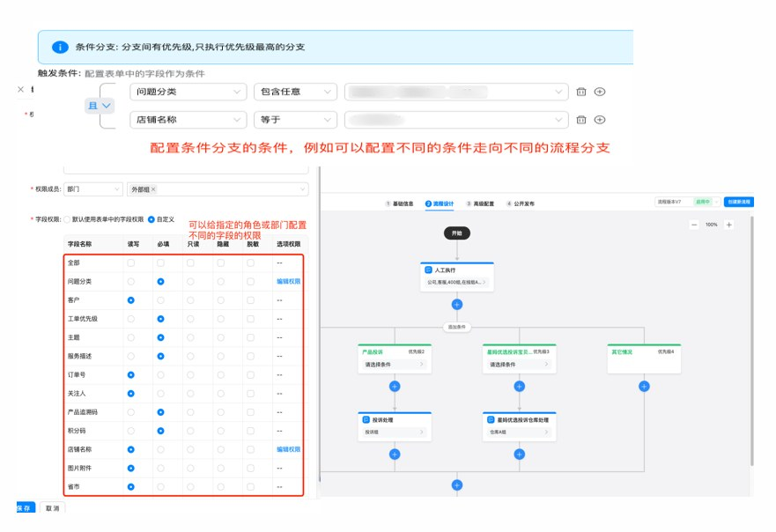The image size is (776, 532).
Task: Zoom in the flow canvas
Action: (x=728, y=225)
